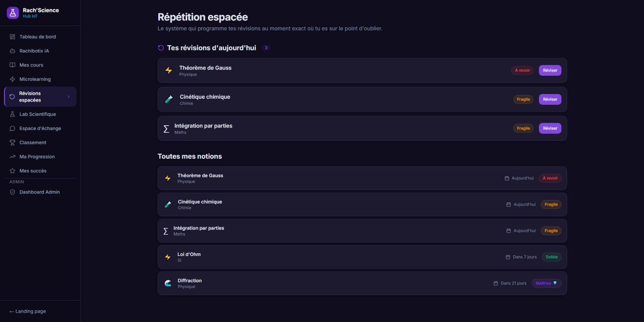Select the Diffraction wave icon
Image resolution: width=644 pixels, height=322 pixels.
(x=168, y=283)
